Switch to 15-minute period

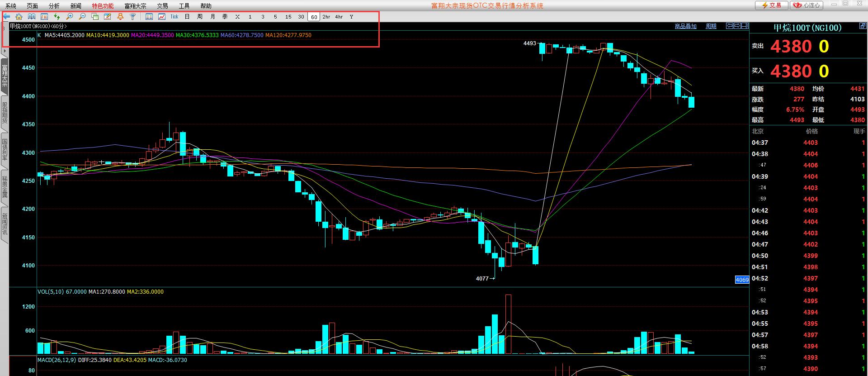[x=288, y=17]
